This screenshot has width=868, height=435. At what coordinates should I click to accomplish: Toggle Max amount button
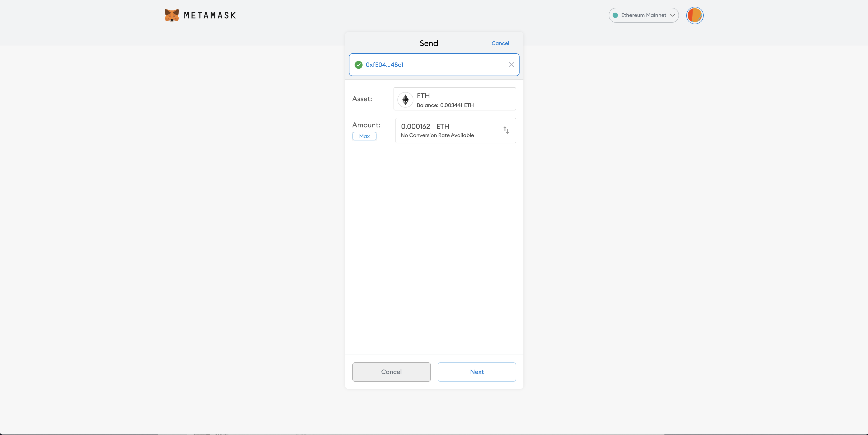pyautogui.click(x=364, y=136)
